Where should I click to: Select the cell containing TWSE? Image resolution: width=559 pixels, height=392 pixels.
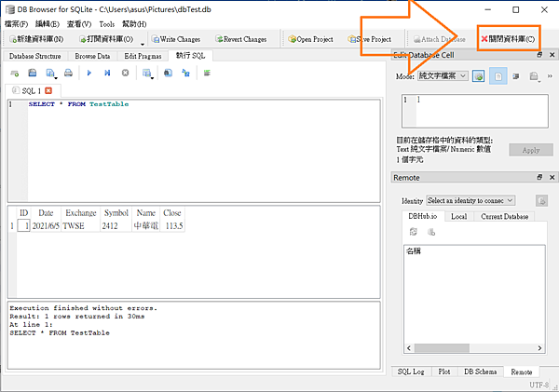coord(81,226)
